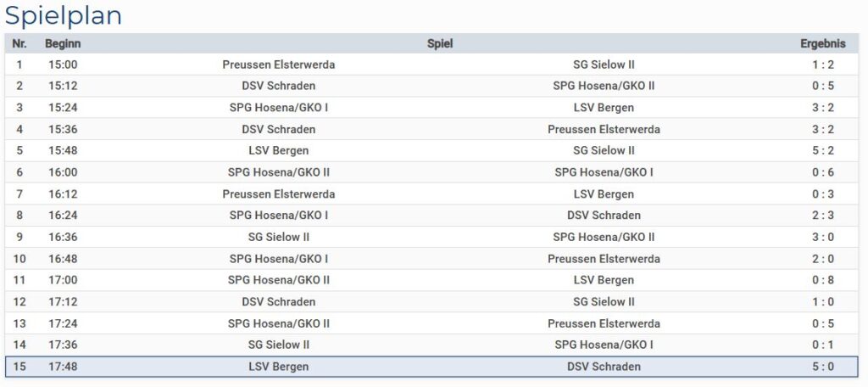Select LSV Bergen in match 5
The image size is (868, 387).
(x=278, y=151)
